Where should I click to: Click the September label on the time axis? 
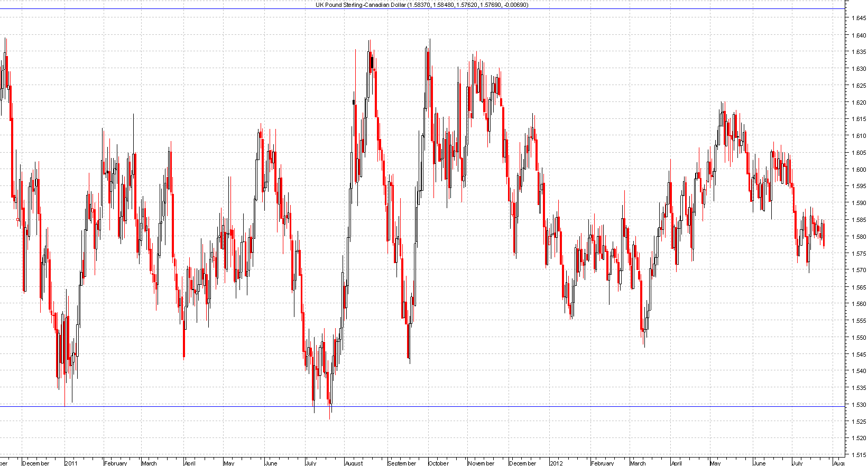pos(402,463)
